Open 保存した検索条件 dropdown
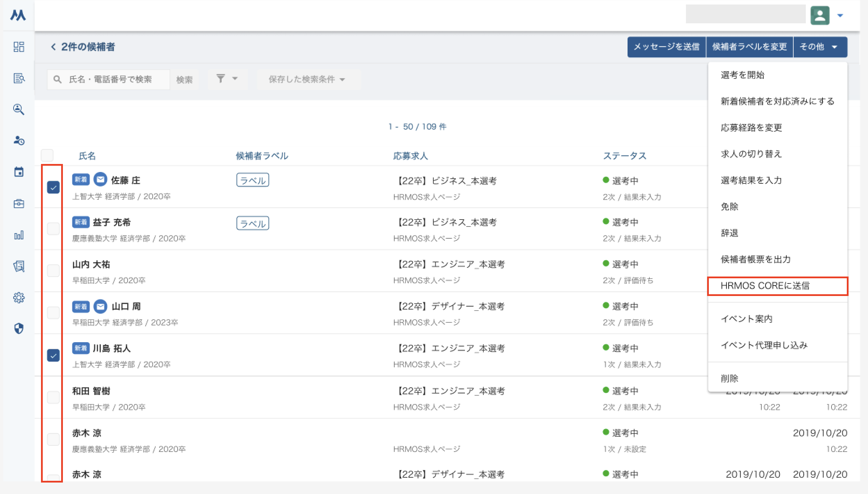Screen dimensions: 868x494 pyautogui.click(x=307, y=80)
